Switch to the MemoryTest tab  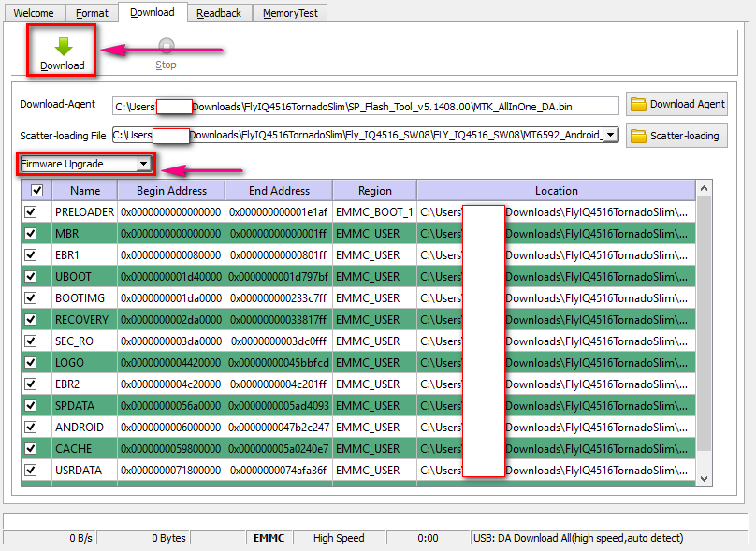point(289,13)
